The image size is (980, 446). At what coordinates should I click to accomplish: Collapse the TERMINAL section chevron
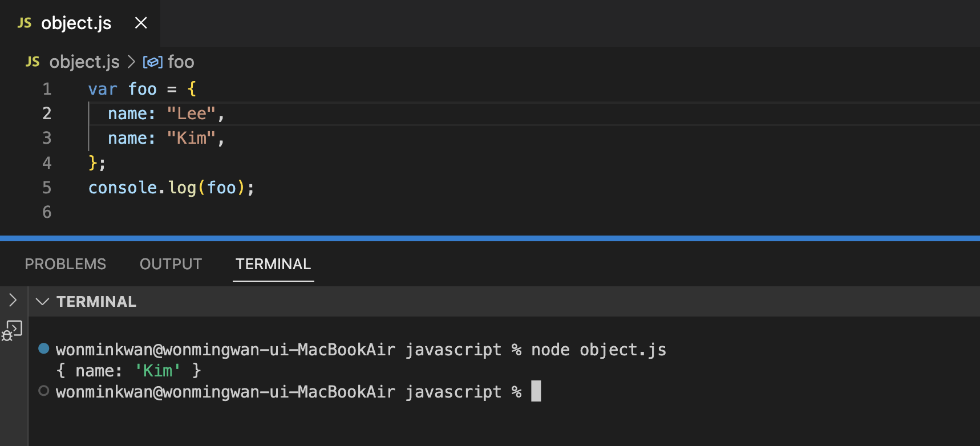pos(42,301)
